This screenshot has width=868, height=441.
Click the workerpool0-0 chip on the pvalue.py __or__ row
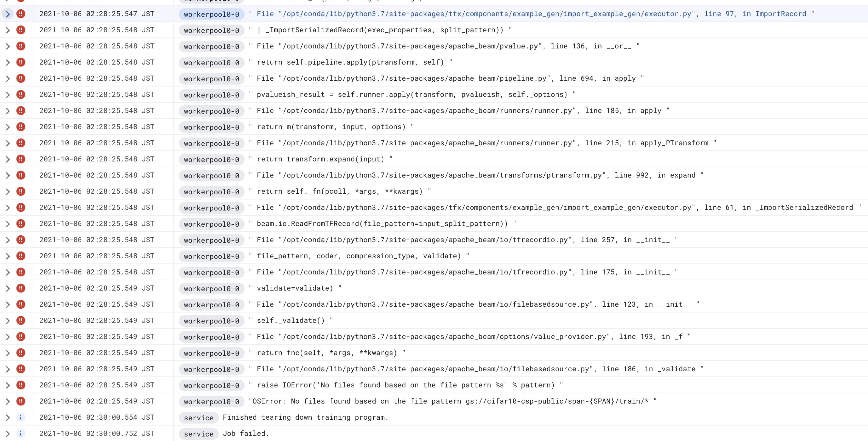click(211, 46)
